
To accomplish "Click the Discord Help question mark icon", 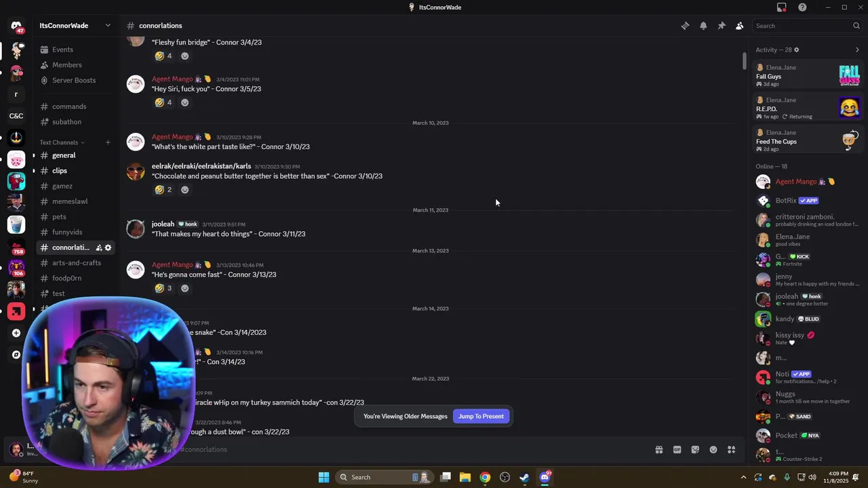I will tap(802, 7).
